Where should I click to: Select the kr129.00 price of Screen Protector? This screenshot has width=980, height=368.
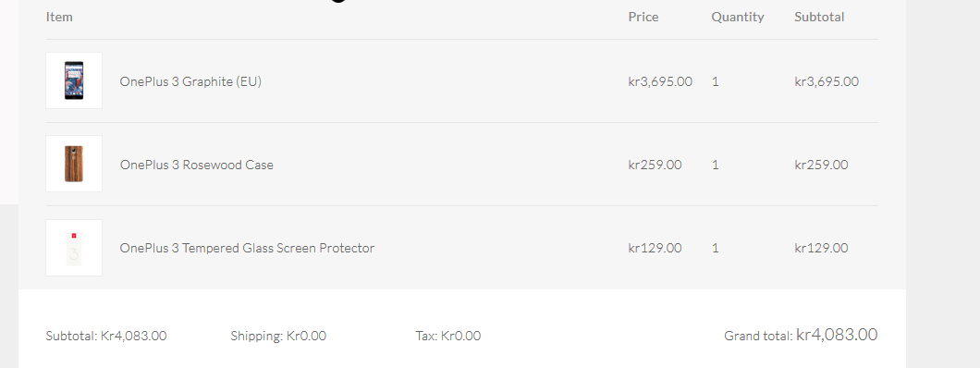(655, 248)
